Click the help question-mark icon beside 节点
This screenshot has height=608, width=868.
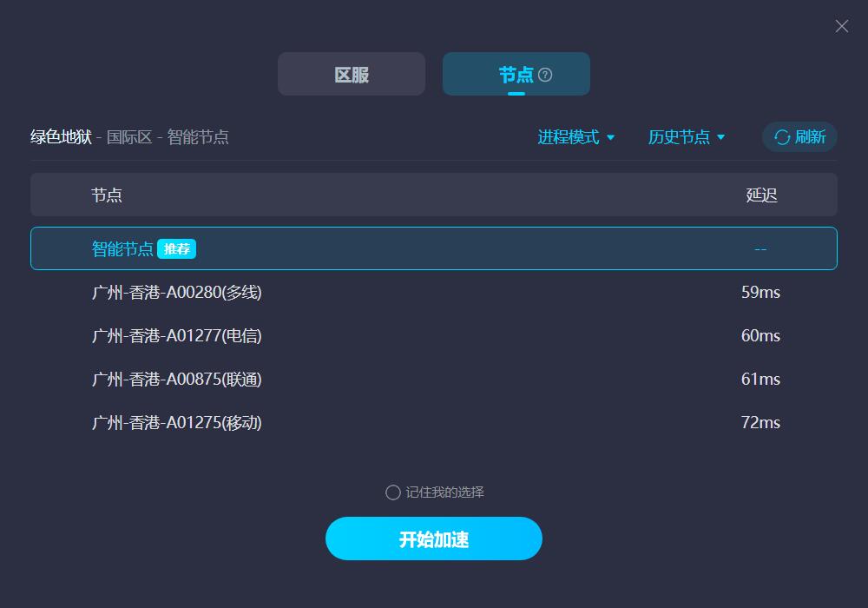545,75
